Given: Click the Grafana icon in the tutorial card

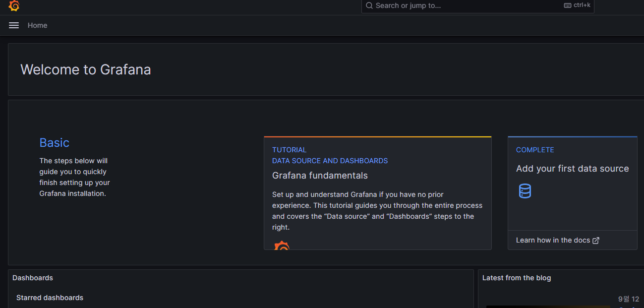Looking at the screenshot, I should pyautogui.click(x=282, y=245).
